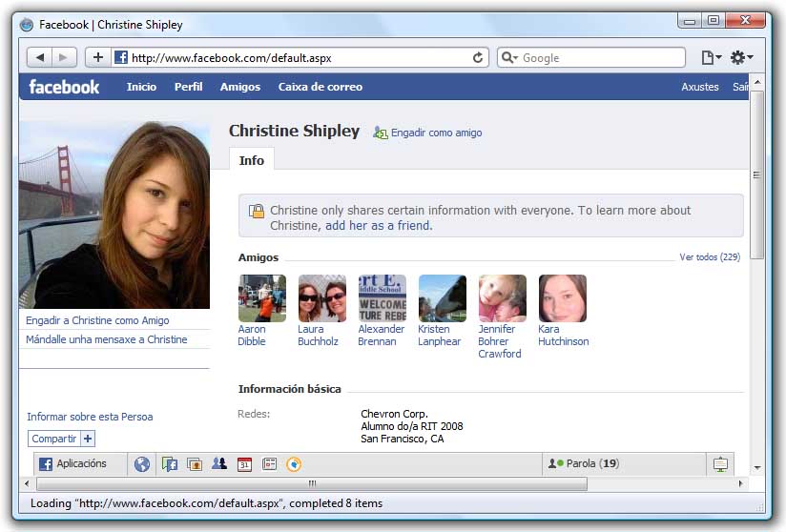Click the scroll right arrow

tap(741, 483)
